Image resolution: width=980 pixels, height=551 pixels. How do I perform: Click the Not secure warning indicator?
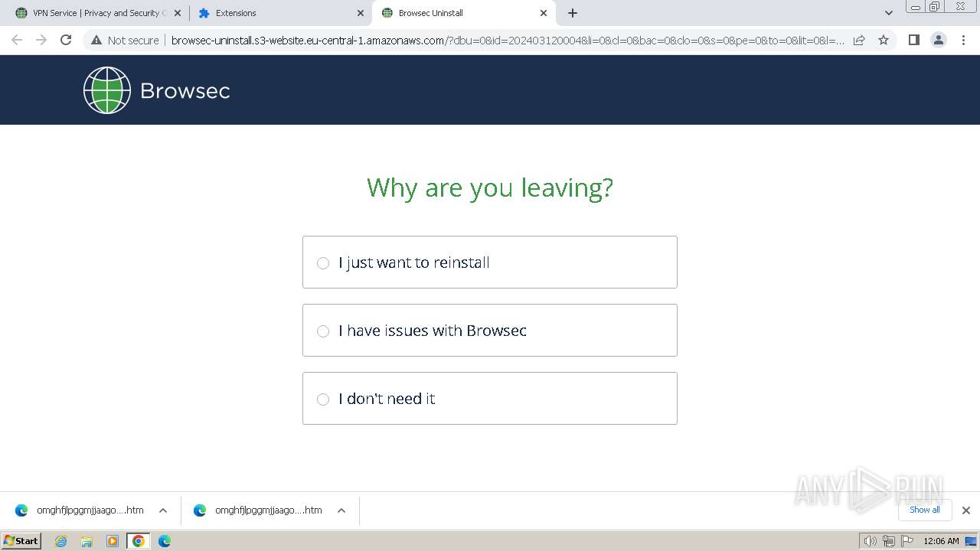(125, 41)
